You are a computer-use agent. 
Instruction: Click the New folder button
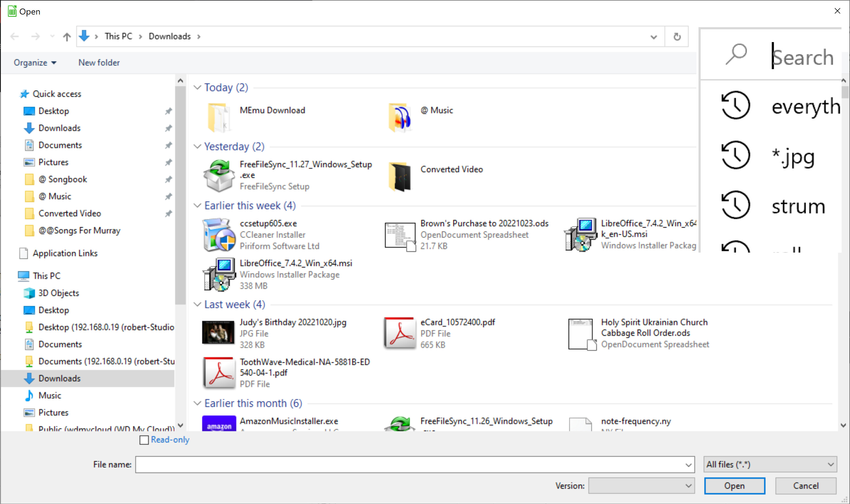99,63
